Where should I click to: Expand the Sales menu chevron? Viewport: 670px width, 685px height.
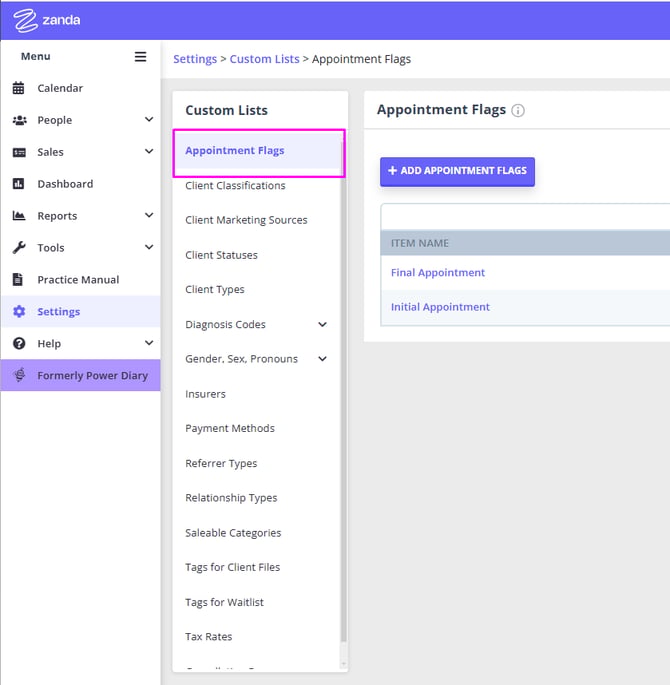pyautogui.click(x=149, y=152)
